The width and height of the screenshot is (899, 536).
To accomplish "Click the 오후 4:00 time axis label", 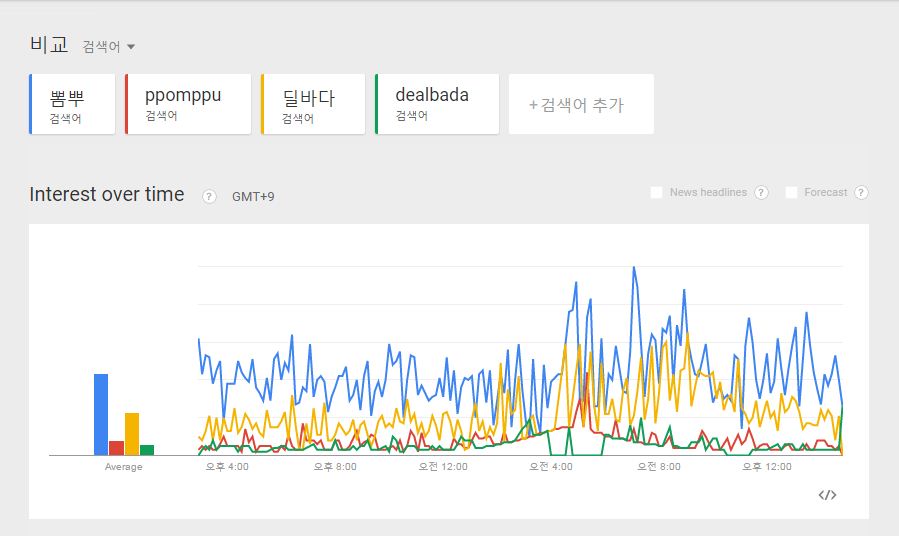I will 227,467.
